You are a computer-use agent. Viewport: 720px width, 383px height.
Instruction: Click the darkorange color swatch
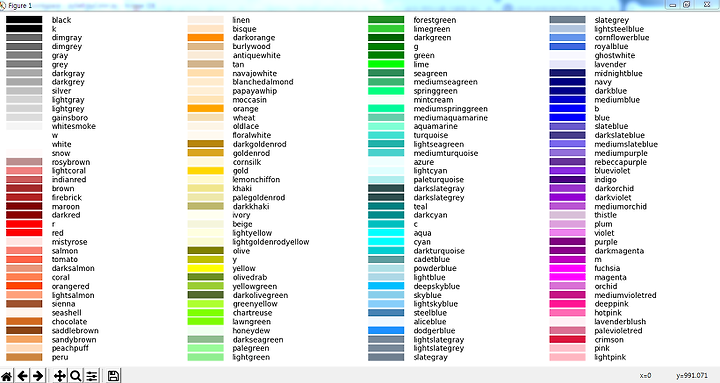205,38
